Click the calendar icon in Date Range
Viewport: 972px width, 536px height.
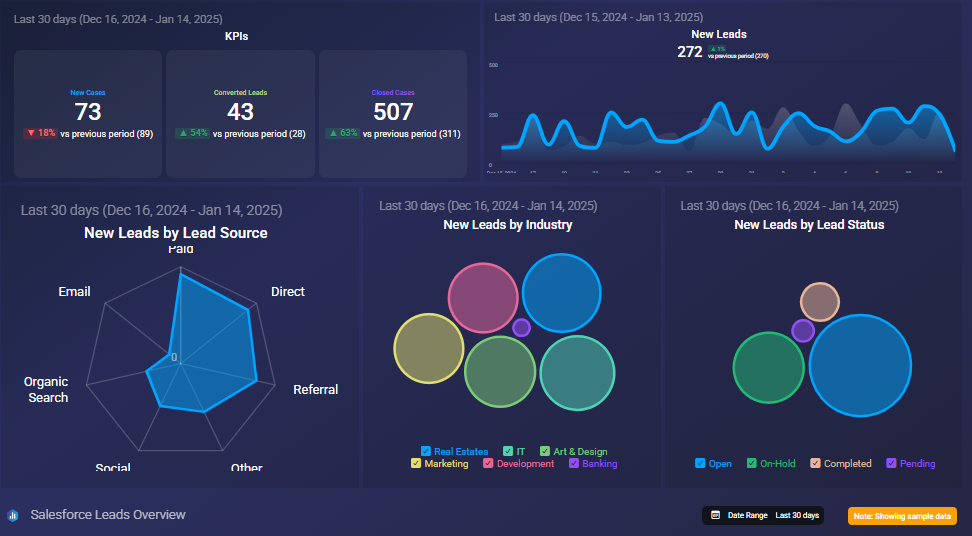[715, 515]
